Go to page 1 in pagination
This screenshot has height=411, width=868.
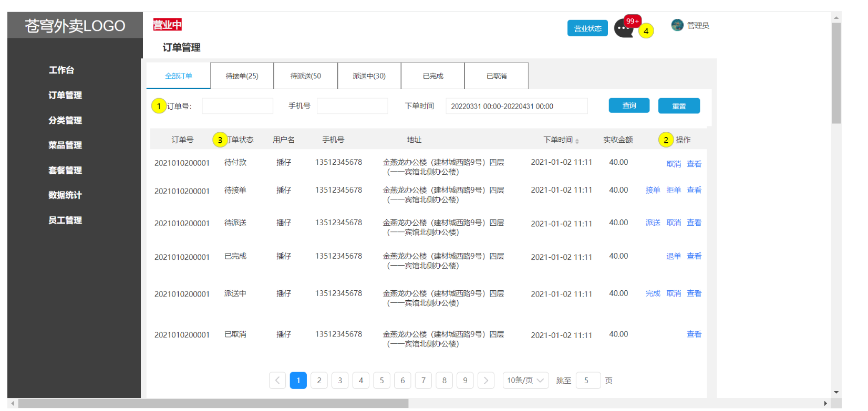click(298, 381)
